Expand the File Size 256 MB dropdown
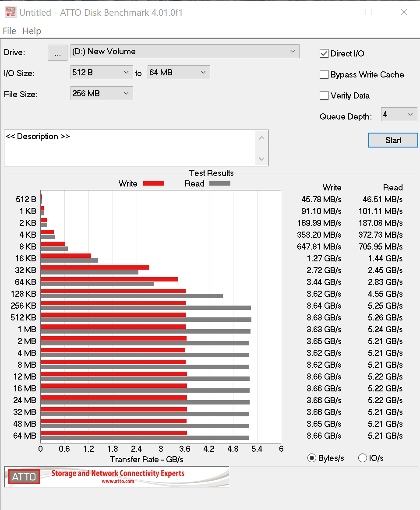The image size is (420, 510). coord(101,93)
